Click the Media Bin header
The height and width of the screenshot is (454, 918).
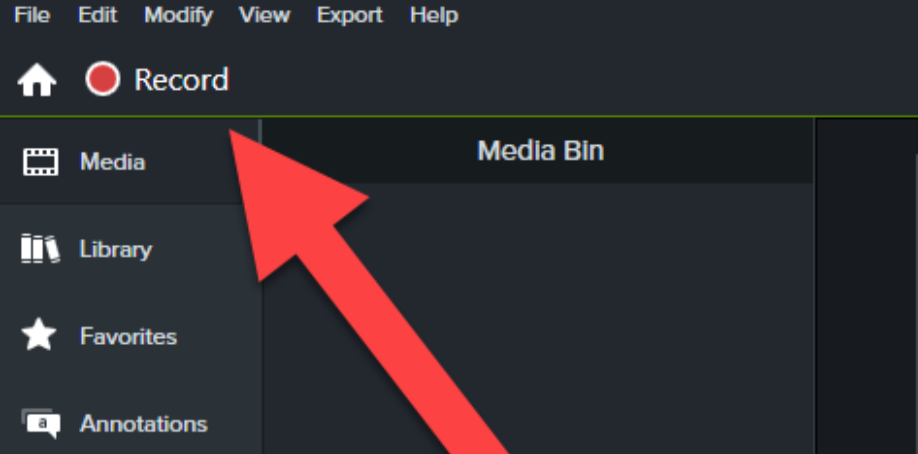coord(540,151)
